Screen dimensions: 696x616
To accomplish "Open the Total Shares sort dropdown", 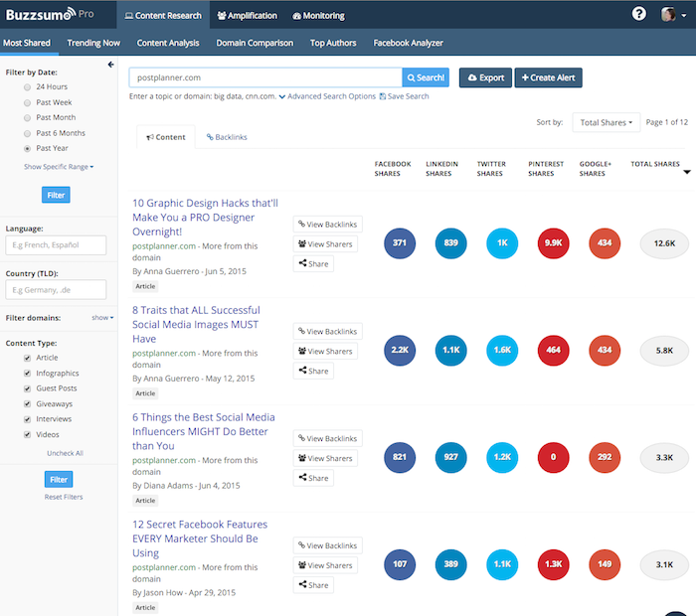I will point(606,122).
